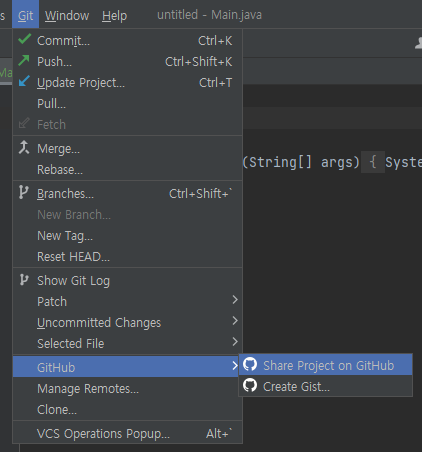
Task: Expand the Selected File submenu arrow
Action: 235,342
